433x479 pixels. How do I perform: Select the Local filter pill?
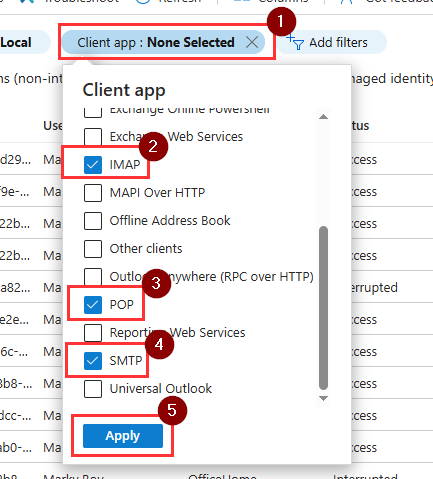click(20, 42)
